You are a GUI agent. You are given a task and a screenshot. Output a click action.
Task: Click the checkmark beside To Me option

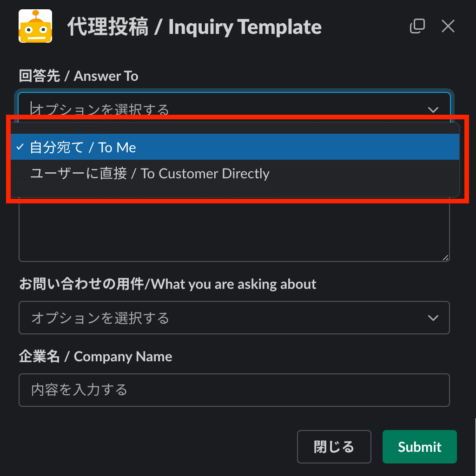tap(19, 147)
